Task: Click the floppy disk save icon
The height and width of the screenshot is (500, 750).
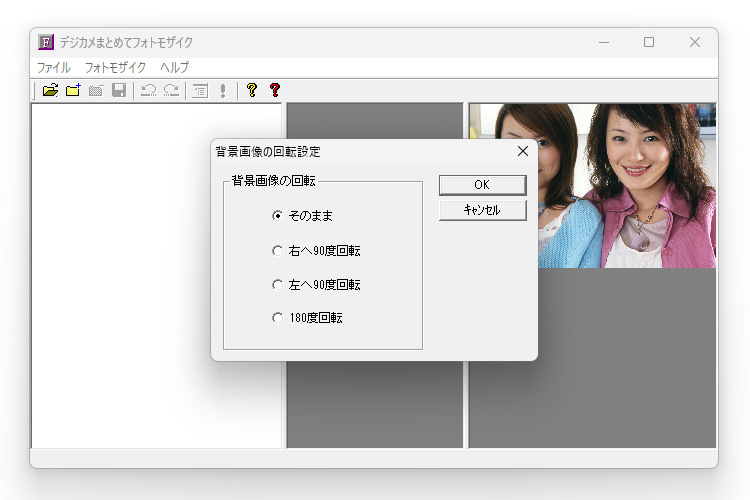Action: [119, 90]
